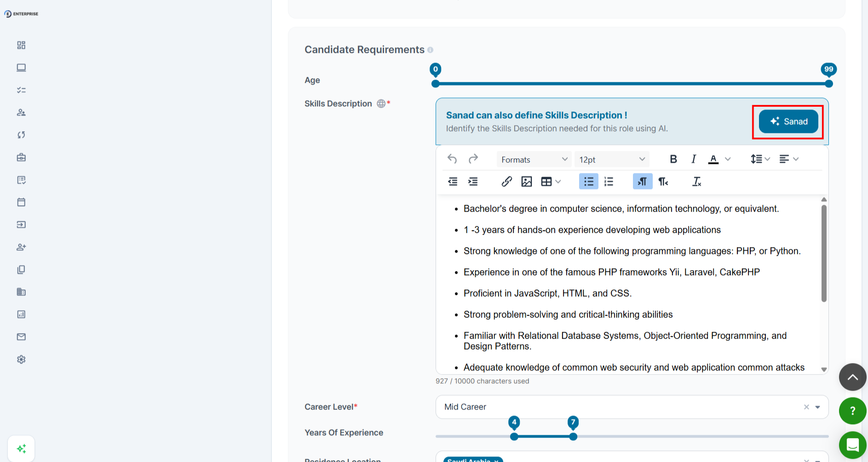Click the redo icon in editor toolbar
The image size is (868, 462).
473,159
